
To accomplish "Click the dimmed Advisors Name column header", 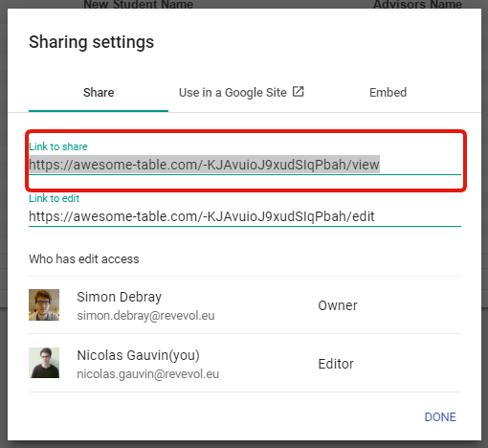I will [417, 5].
